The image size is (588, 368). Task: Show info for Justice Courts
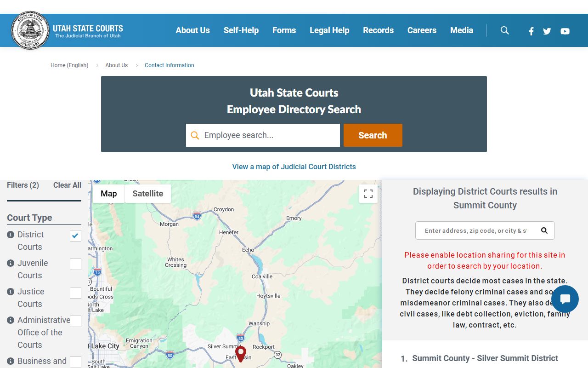tap(11, 292)
